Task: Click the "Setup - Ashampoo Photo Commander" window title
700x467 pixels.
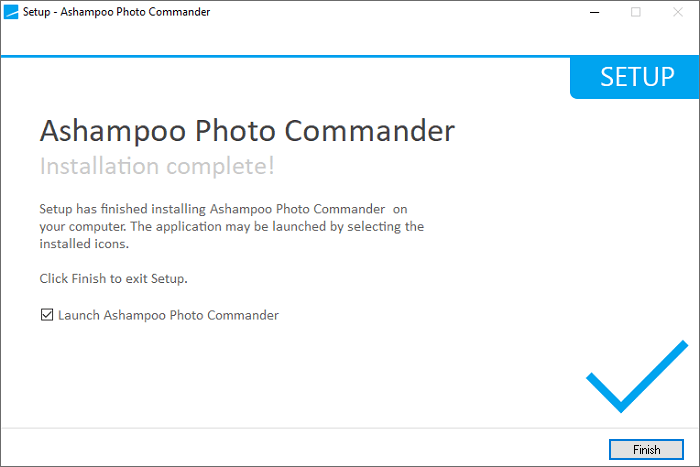Action: [117, 12]
